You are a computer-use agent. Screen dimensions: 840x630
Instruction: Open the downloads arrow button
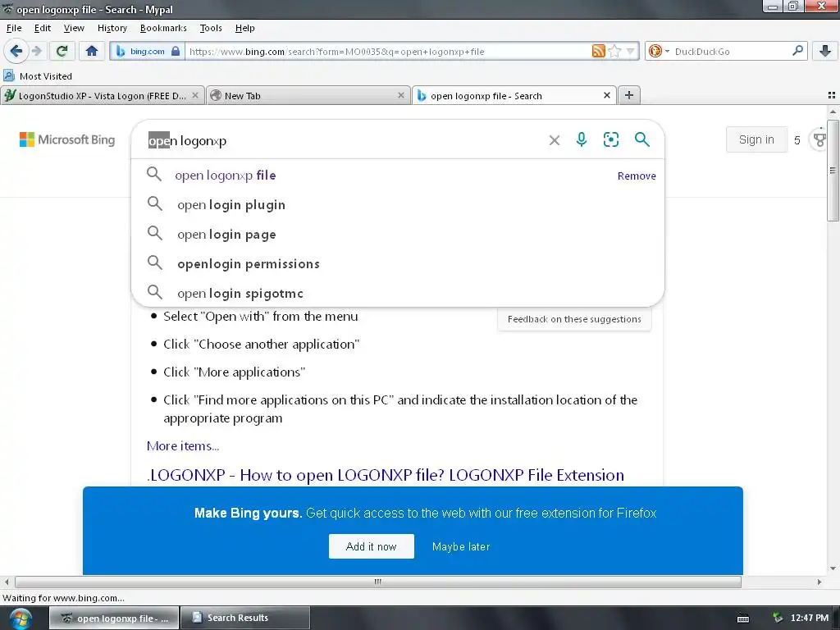(x=825, y=52)
